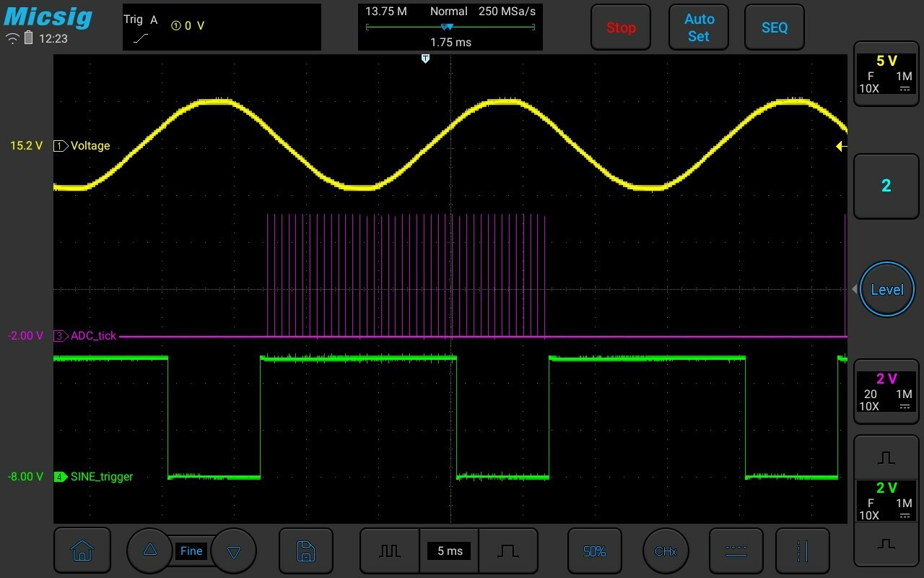
Task: Tap the small arrow left of the Level knob
Action: point(855,290)
